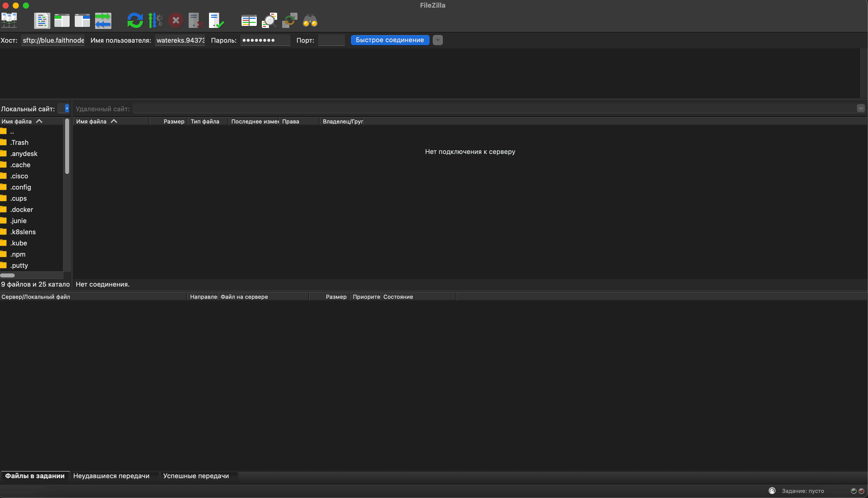Open directory listing filters icon

tap(249, 21)
